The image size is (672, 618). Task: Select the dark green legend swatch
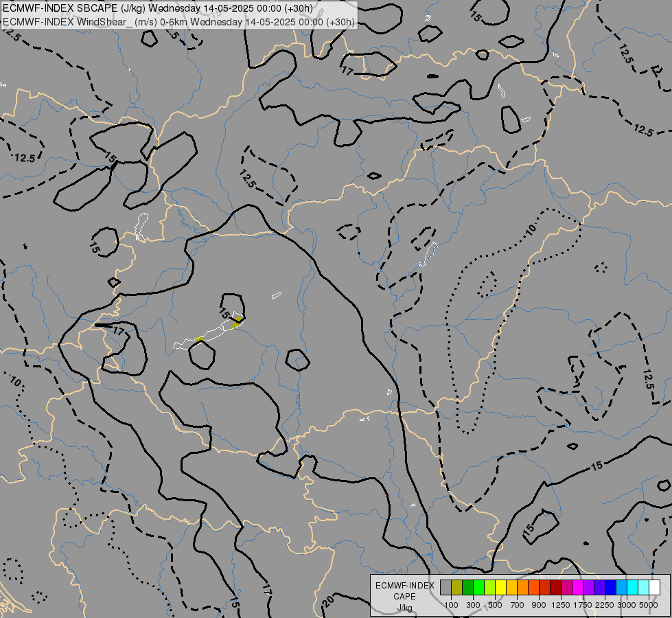[468, 588]
